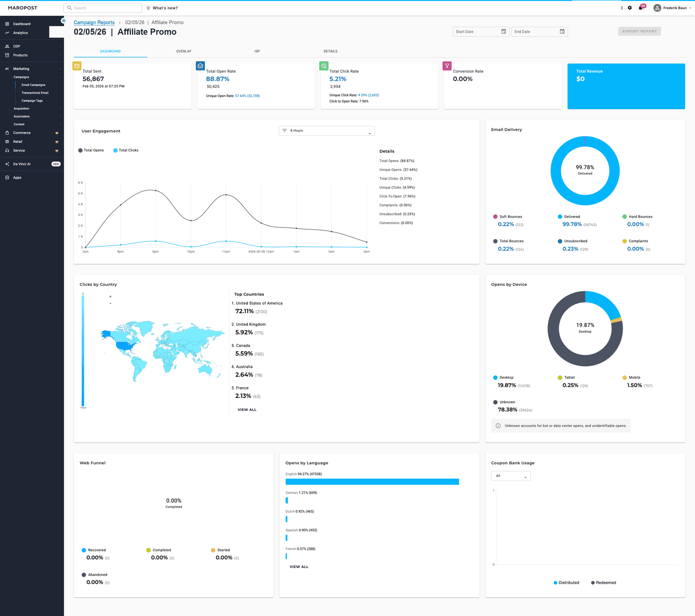Switch to the Details tab
Image resolution: width=695 pixels, height=616 pixels.
[x=330, y=51]
